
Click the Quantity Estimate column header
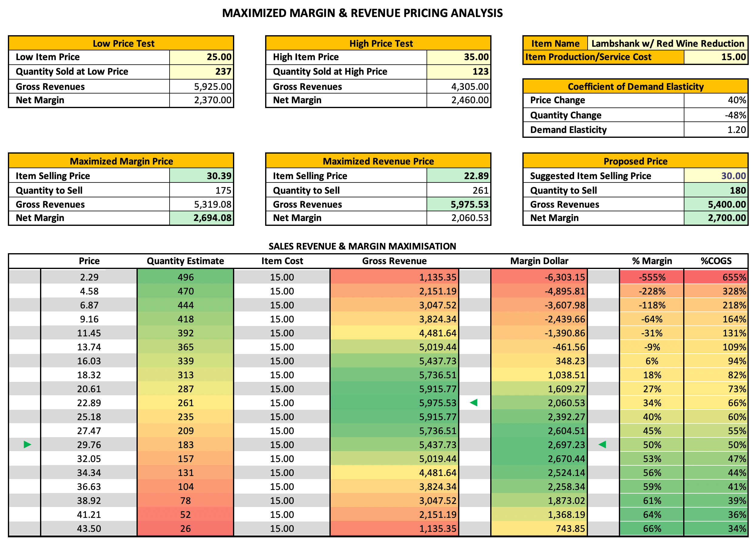pyautogui.click(x=185, y=261)
